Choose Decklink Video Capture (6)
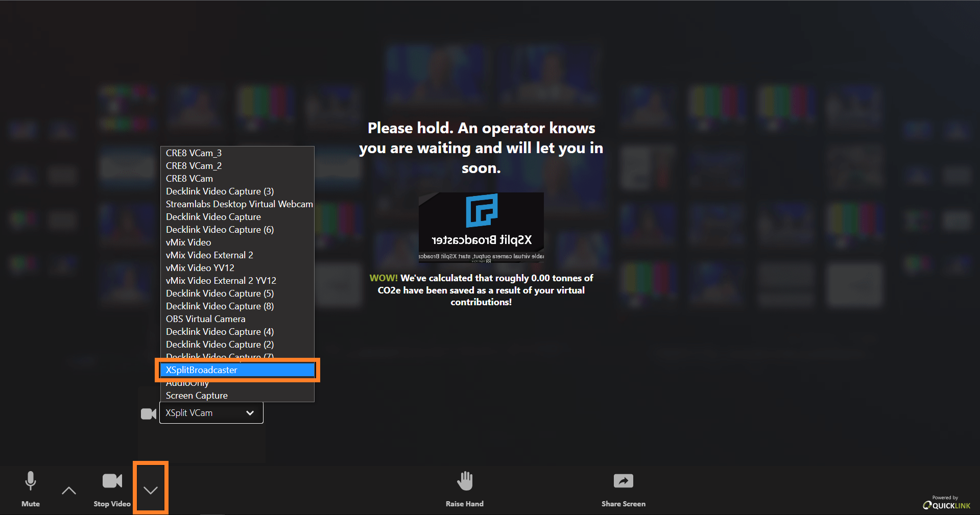Viewport: 980px width, 515px height. pos(237,230)
